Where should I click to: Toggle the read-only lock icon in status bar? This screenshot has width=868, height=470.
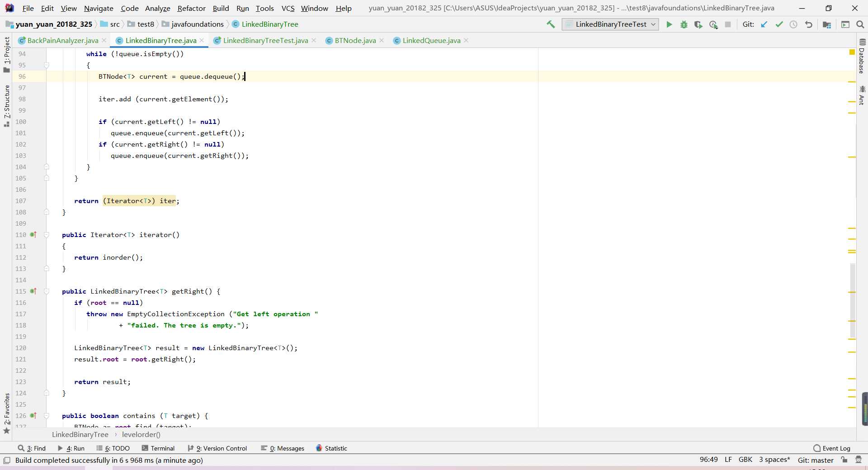tap(844, 460)
